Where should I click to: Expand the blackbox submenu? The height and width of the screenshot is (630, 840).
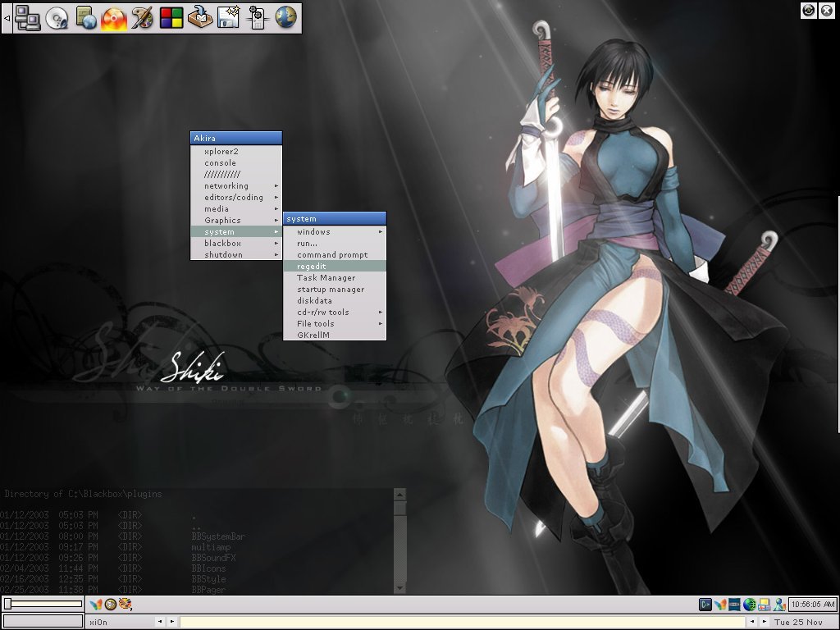point(236,243)
